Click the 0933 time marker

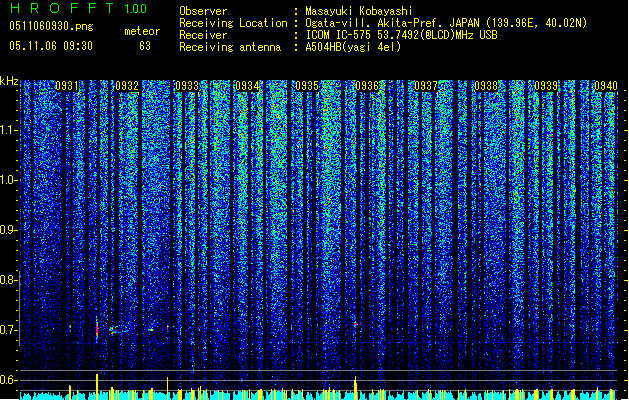pyautogui.click(x=187, y=86)
